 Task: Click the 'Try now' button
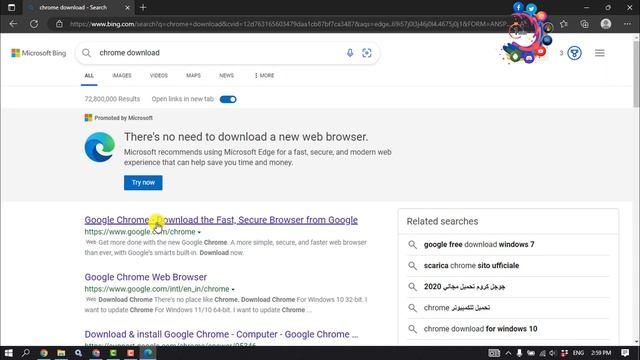coord(143,182)
